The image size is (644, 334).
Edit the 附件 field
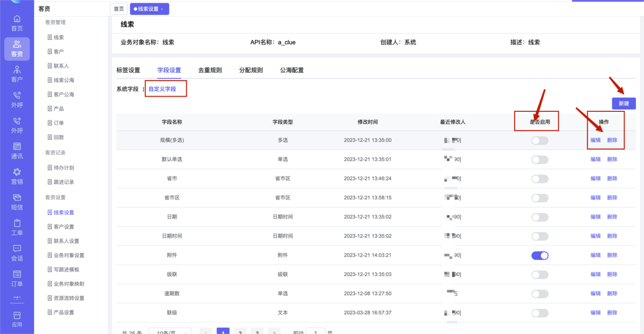(x=596, y=255)
